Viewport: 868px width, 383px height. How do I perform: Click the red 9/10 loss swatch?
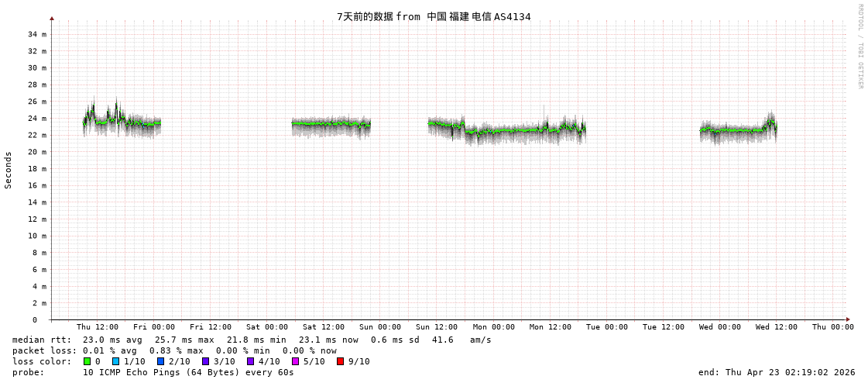pyautogui.click(x=340, y=361)
